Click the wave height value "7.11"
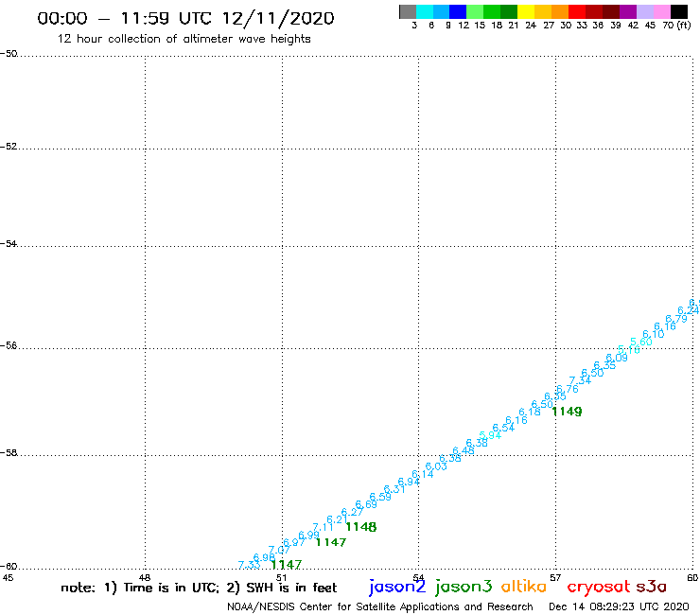700x615 pixels. pyautogui.click(x=323, y=527)
